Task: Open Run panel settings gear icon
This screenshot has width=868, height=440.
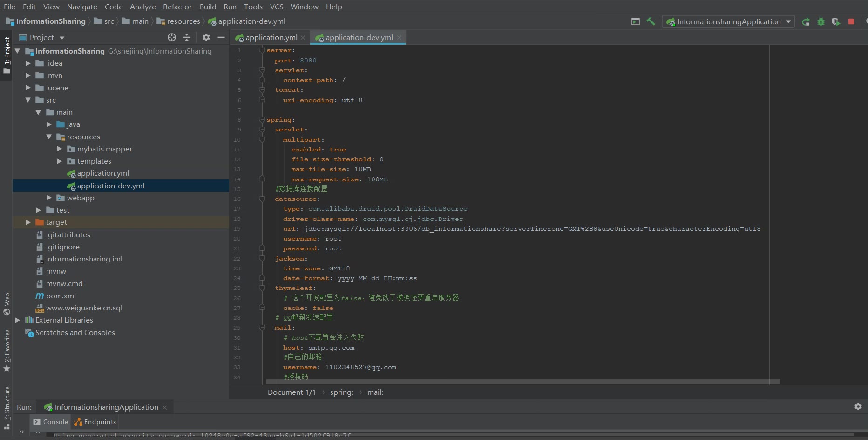Action: click(x=858, y=406)
